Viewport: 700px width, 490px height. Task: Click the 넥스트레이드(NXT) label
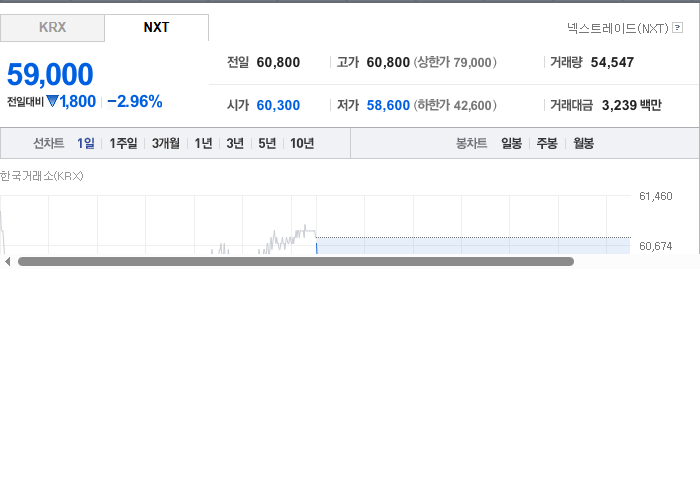pos(618,29)
